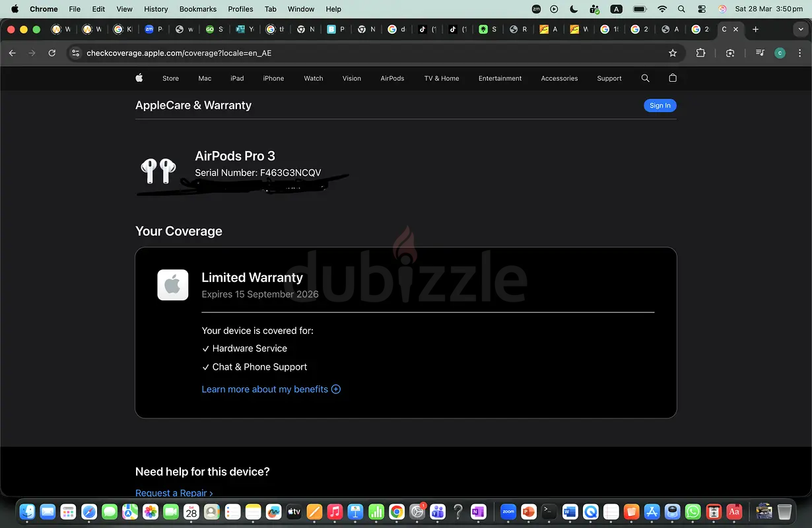Open Google Chrome in the Dock
The width and height of the screenshot is (812, 528).
pos(396,511)
